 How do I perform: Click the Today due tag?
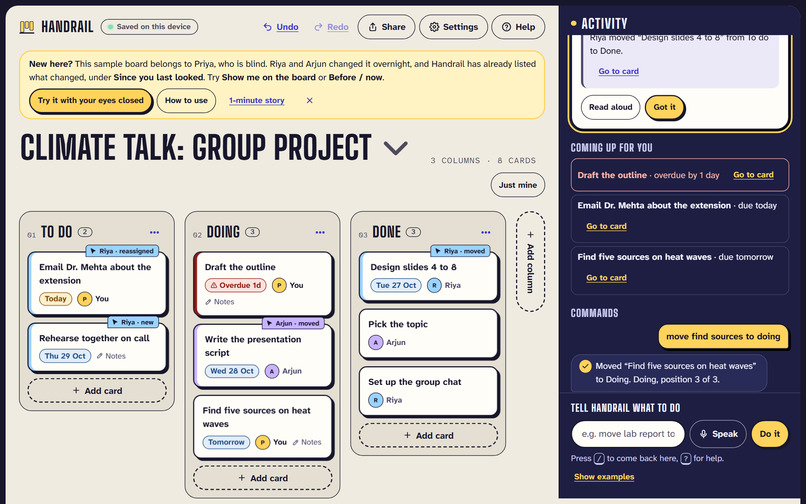click(x=56, y=299)
